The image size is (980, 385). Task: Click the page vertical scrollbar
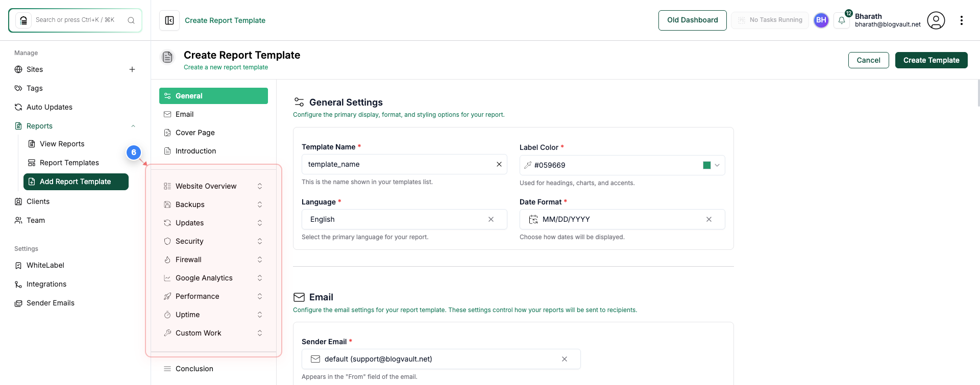coord(978,93)
